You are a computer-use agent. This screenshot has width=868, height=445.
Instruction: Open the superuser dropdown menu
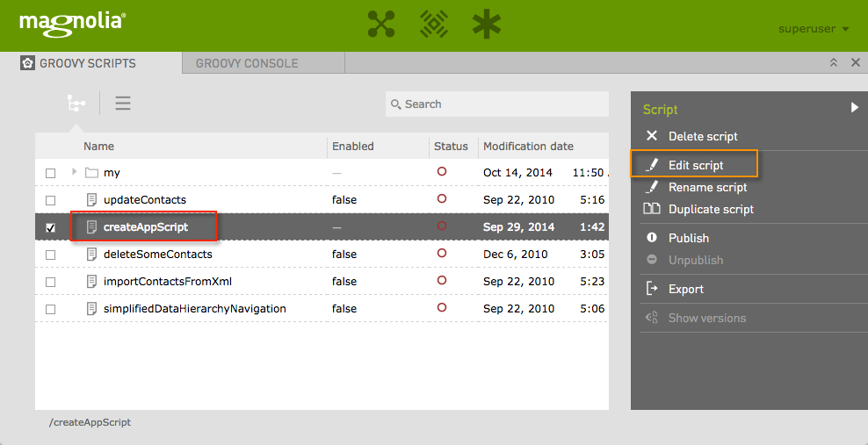tap(814, 29)
